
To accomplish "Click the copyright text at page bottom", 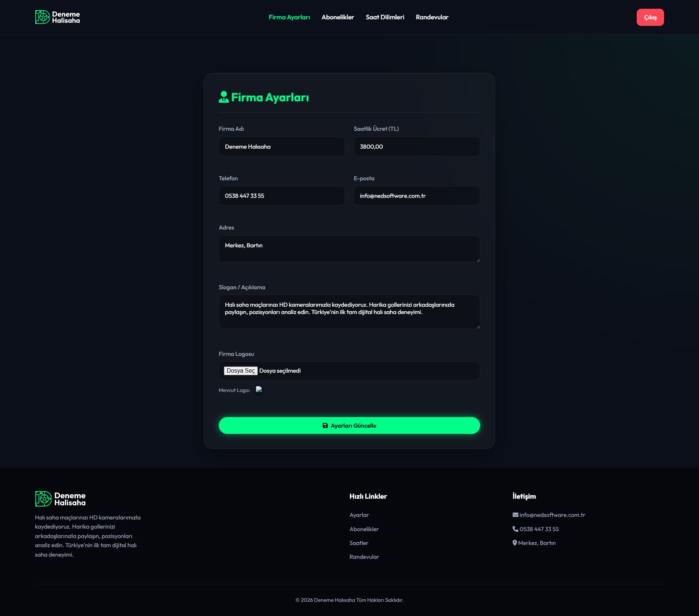I will [x=349, y=600].
